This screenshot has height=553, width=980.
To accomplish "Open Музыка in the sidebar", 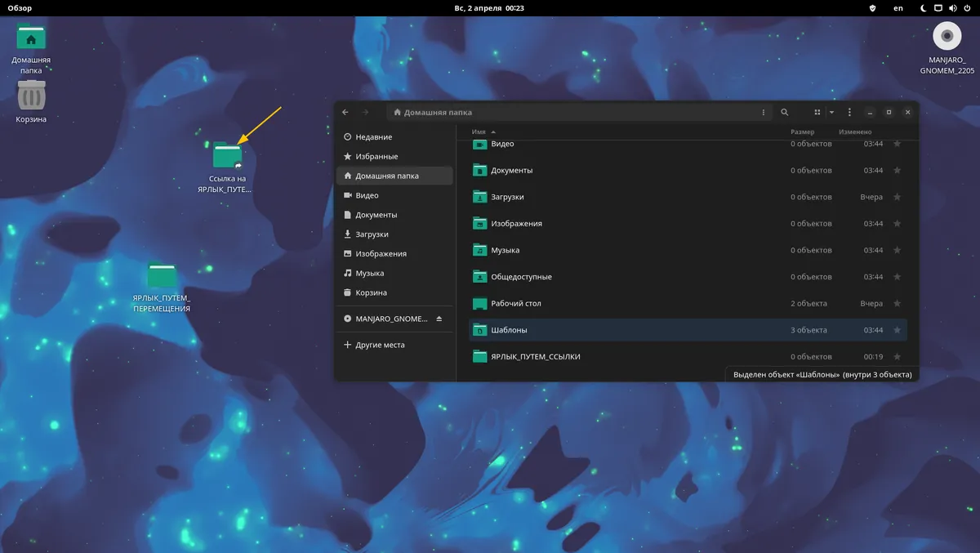I will pos(394,273).
